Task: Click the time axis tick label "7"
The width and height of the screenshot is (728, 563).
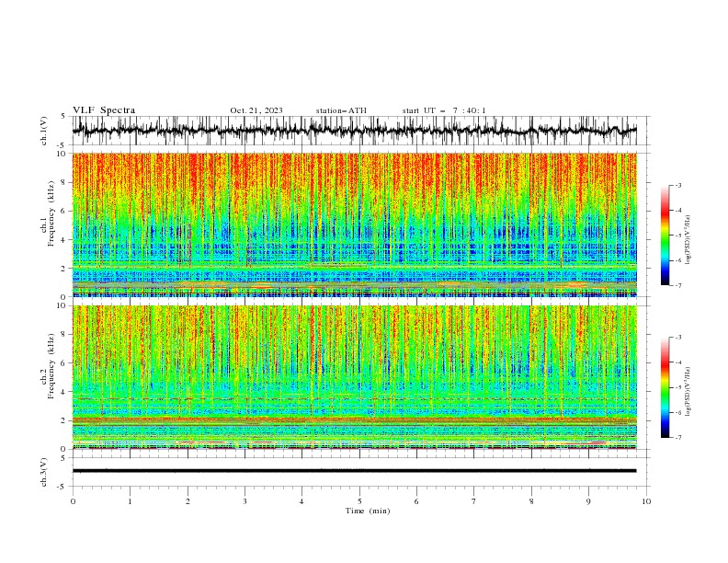Action: coord(474,501)
